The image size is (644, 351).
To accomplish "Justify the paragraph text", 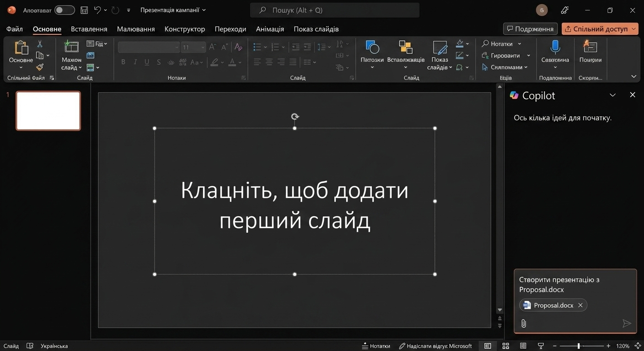I will pyautogui.click(x=293, y=62).
